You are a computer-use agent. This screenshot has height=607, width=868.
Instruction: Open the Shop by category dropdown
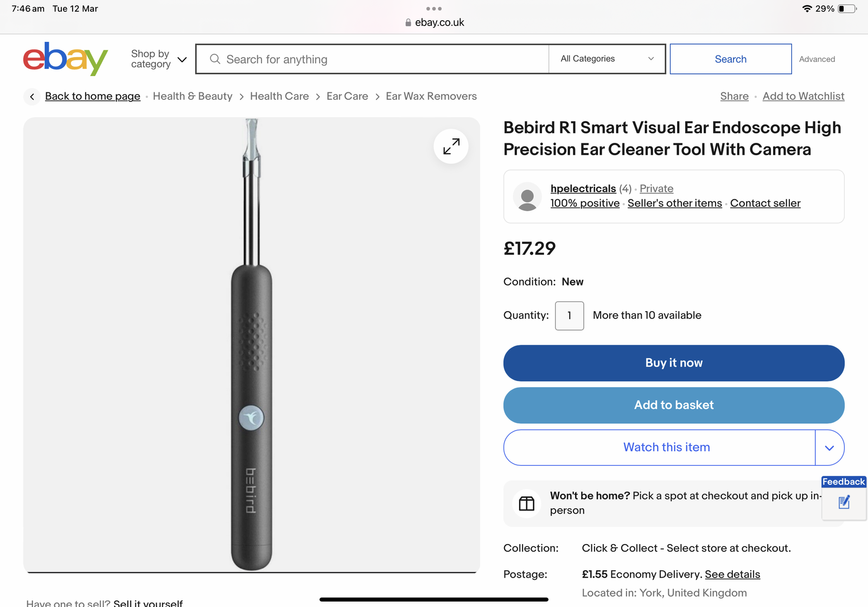[x=158, y=59]
